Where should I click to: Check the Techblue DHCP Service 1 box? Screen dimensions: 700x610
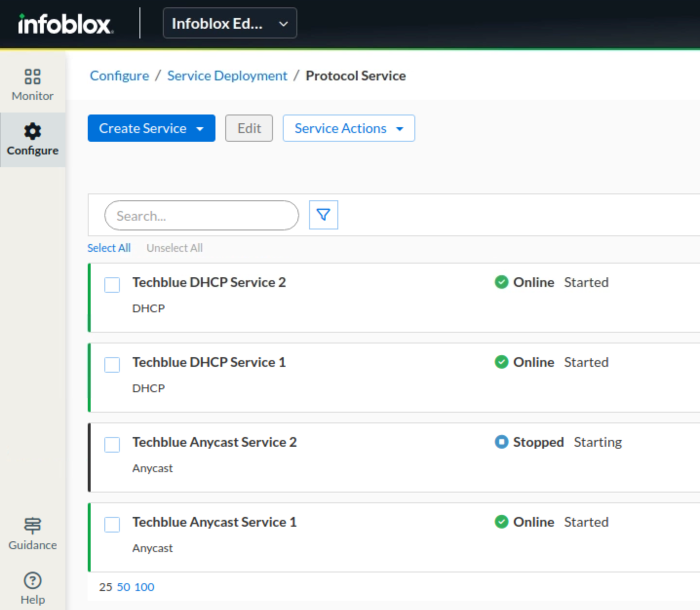click(112, 365)
